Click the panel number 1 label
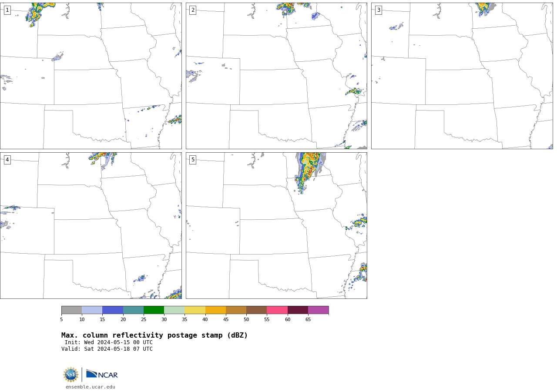The image size is (557, 392). pyautogui.click(x=7, y=10)
